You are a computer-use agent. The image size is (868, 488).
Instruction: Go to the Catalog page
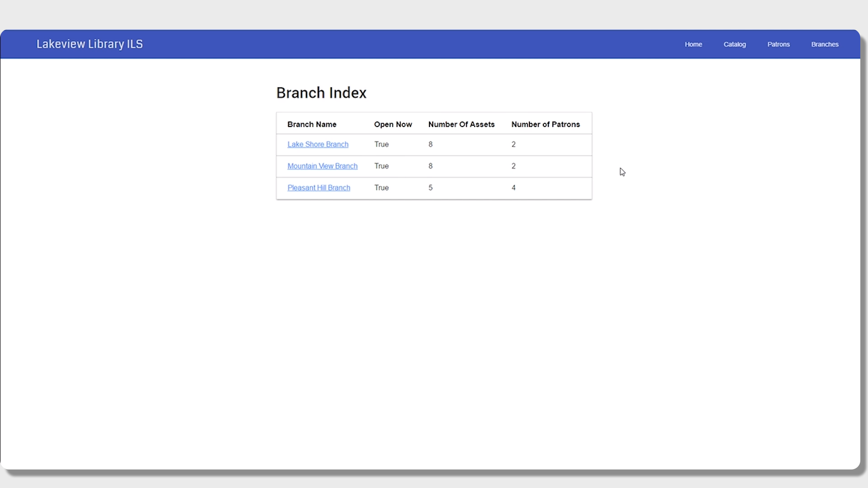coord(735,44)
